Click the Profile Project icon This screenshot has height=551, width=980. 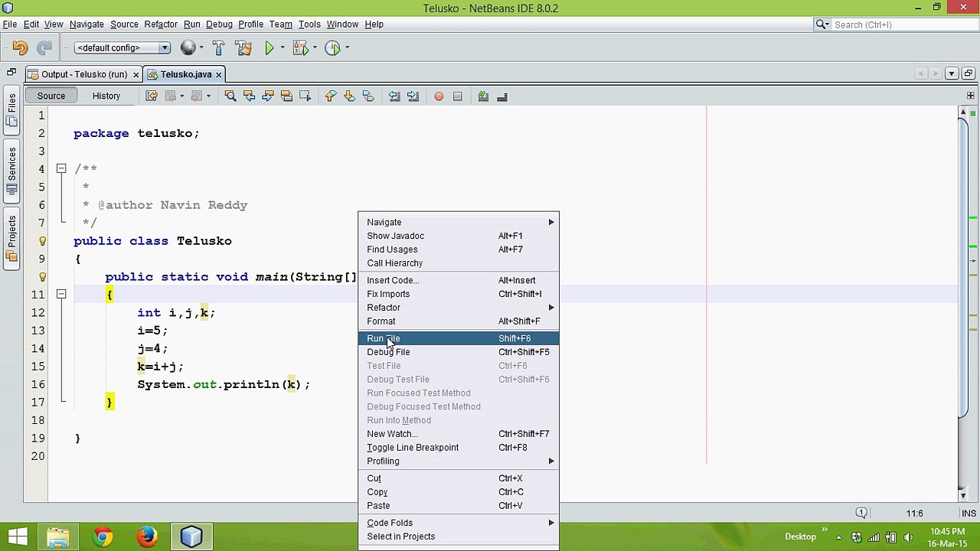[332, 47]
